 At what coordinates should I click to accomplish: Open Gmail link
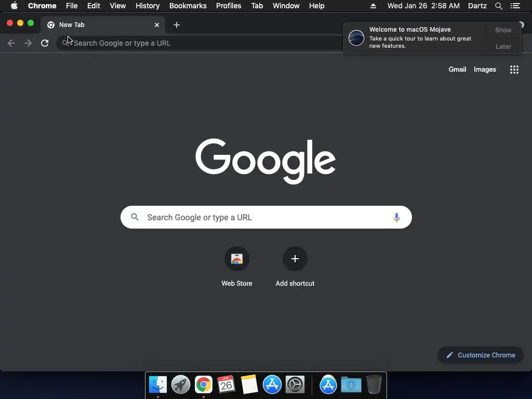coord(457,69)
